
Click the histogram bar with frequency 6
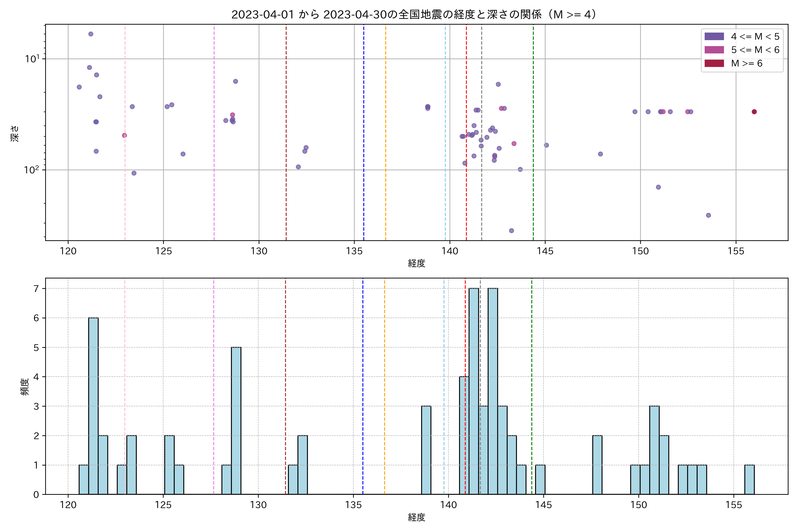coord(93,406)
